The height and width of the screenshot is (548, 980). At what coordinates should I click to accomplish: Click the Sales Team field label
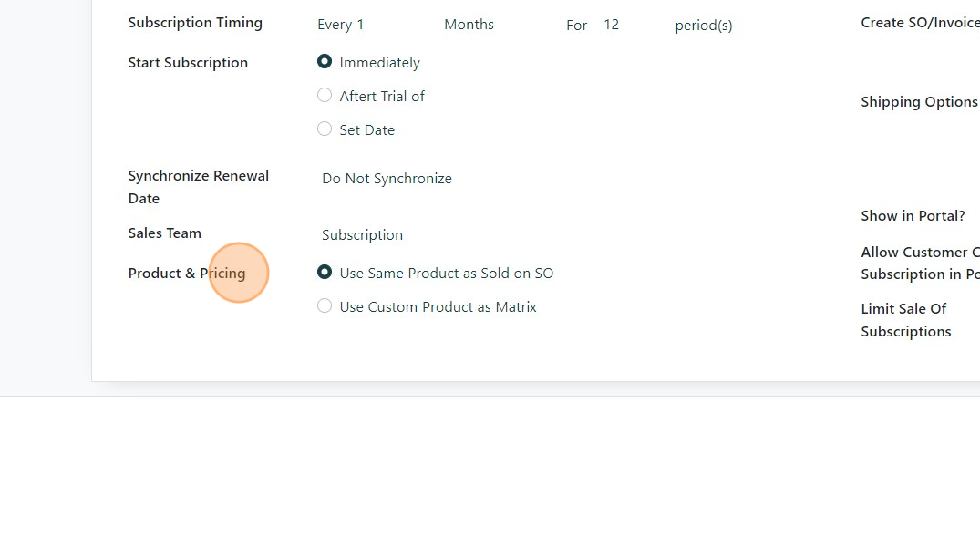click(164, 233)
